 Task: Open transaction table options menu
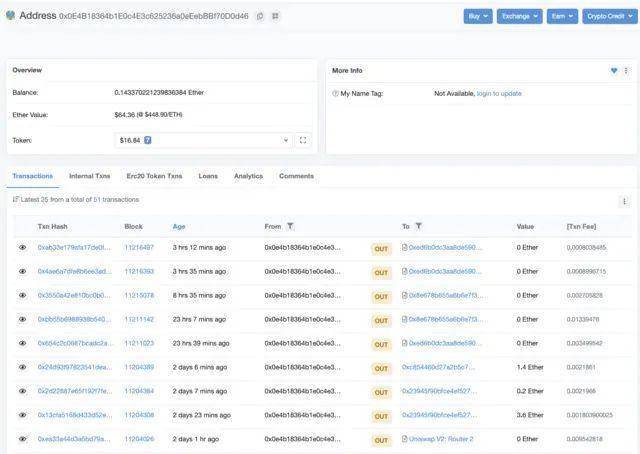[x=624, y=201]
